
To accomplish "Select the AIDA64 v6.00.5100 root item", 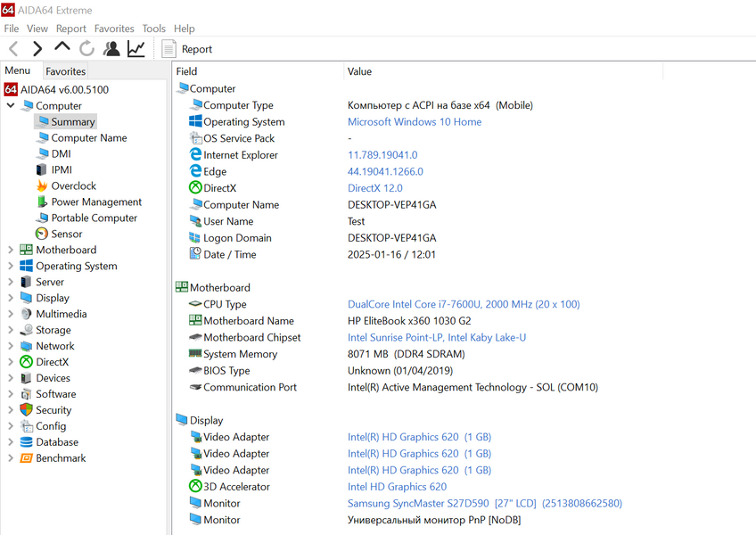I will [56, 89].
